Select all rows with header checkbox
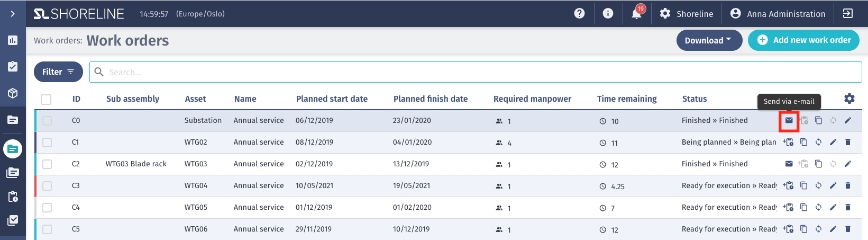The height and width of the screenshot is (240, 868). pos(46,99)
